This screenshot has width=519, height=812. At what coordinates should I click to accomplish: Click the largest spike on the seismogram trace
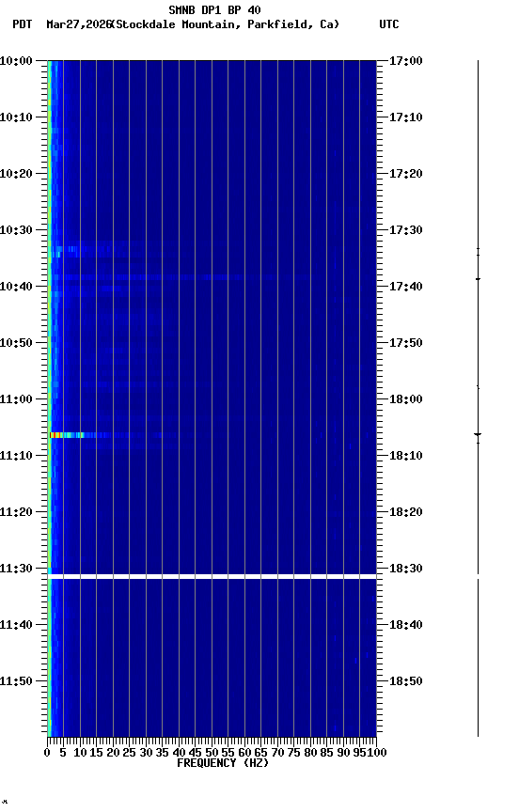478,434
